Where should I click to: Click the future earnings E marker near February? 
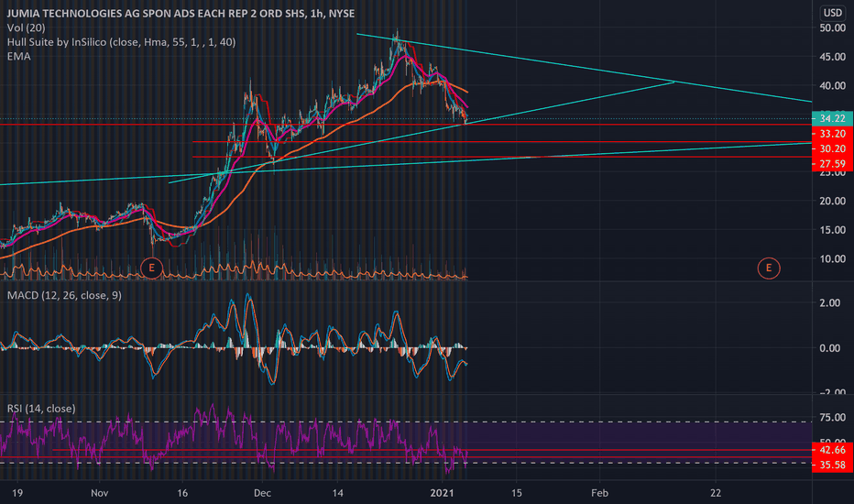[769, 268]
